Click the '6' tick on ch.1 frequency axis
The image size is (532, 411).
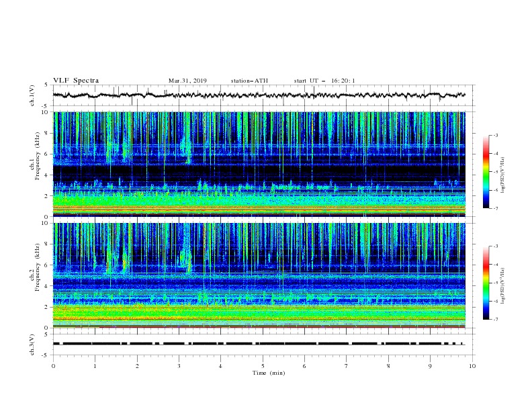click(46, 154)
